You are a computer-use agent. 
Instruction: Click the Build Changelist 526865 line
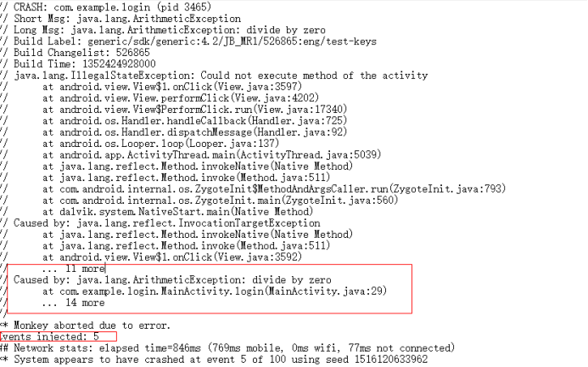pos(81,53)
